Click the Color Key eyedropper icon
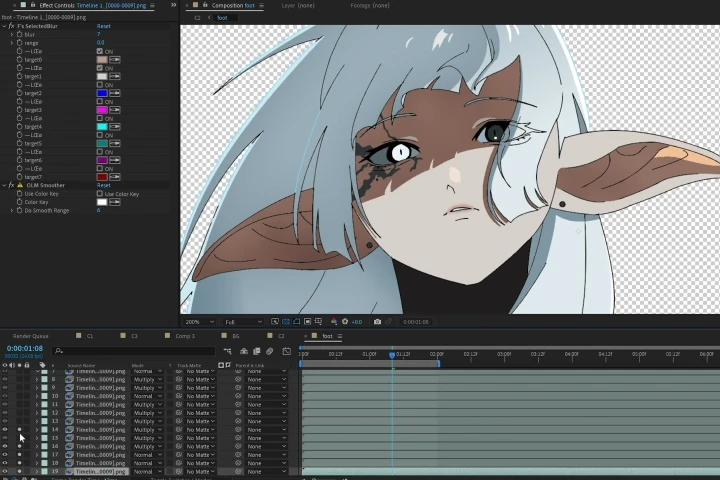Viewport: 720px width, 480px height. [115, 202]
